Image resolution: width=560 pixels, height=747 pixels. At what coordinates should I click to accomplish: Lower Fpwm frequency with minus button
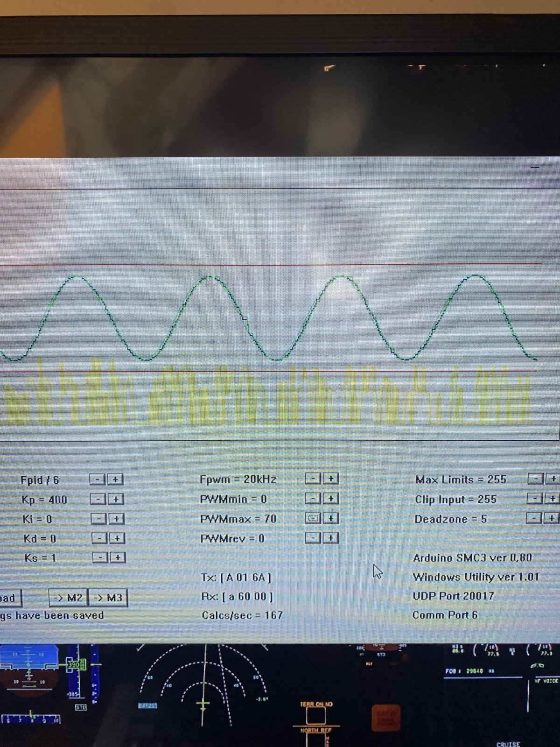[x=313, y=479]
